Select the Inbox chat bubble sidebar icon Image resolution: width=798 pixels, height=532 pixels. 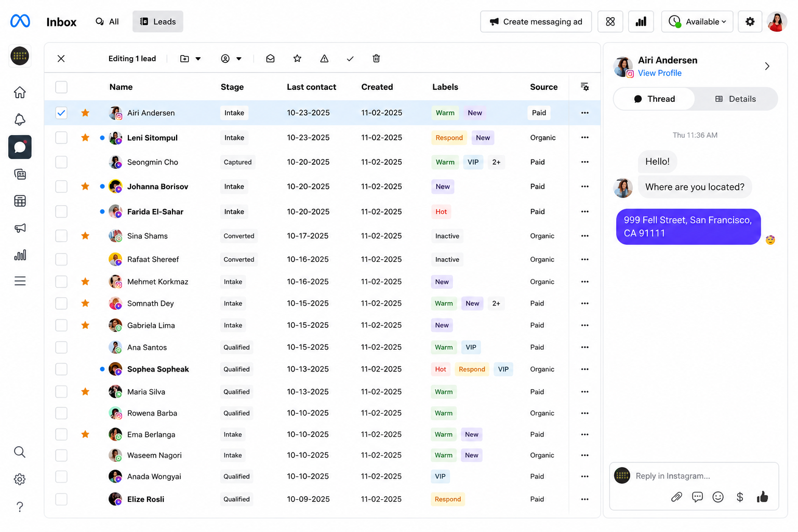20,147
